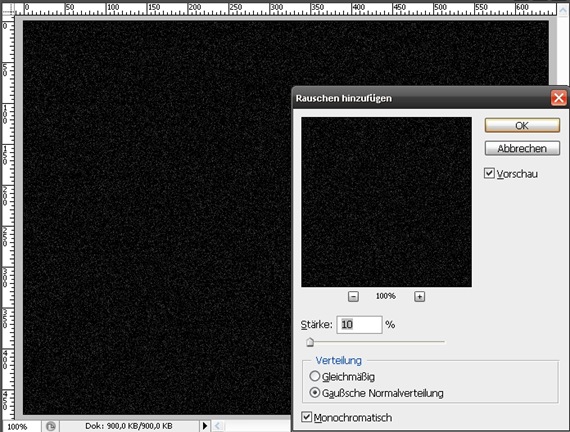Click the Dok: 900,0 KB status text

point(129,426)
